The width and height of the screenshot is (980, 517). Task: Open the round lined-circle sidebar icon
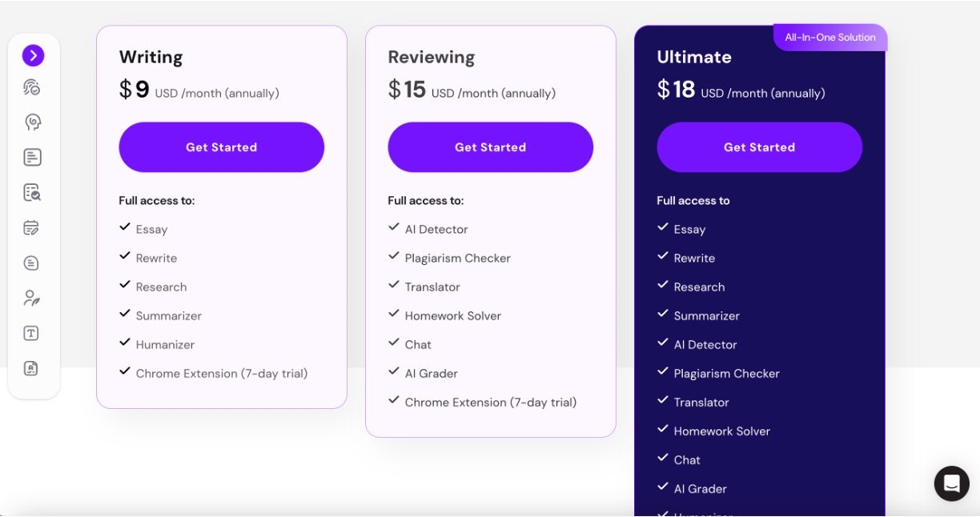point(32,263)
